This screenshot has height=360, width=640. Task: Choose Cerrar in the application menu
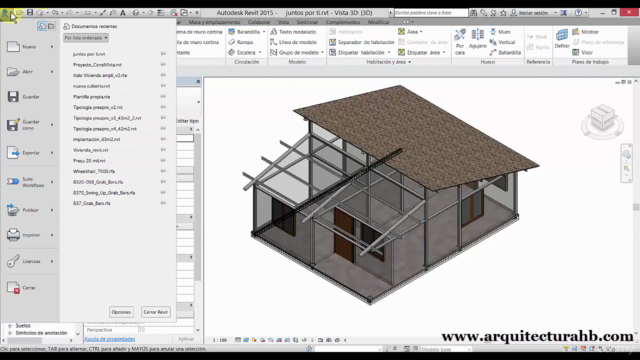[x=30, y=287]
